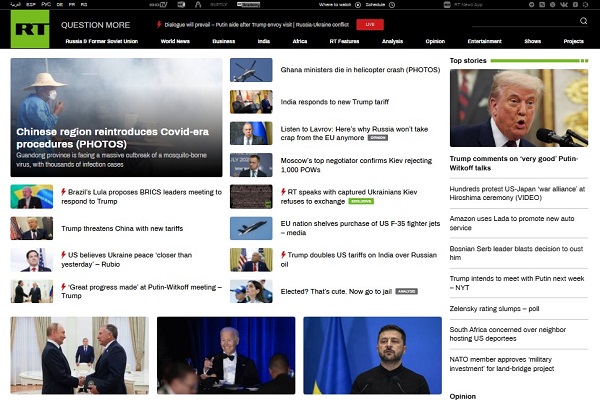Go to the Africa section
600x400 pixels.
pos(300,41)
